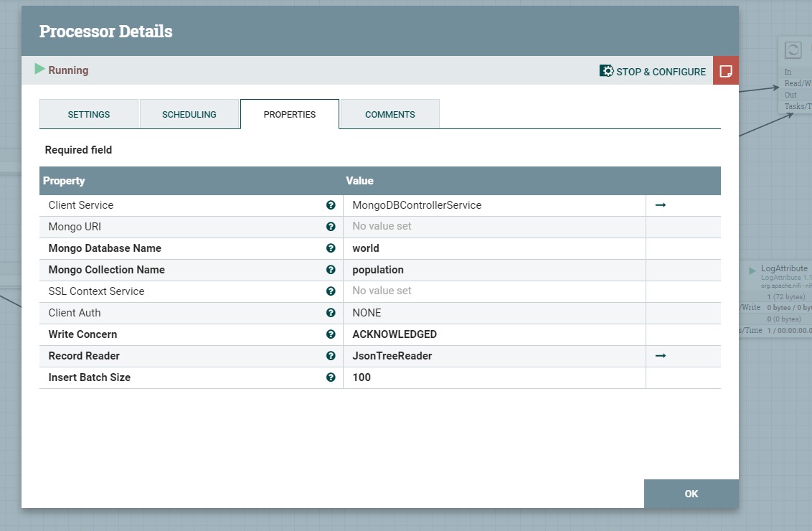Screen dimensions: 812x531
Task: Click the help icon beside Write Concern
Action: 331,334
